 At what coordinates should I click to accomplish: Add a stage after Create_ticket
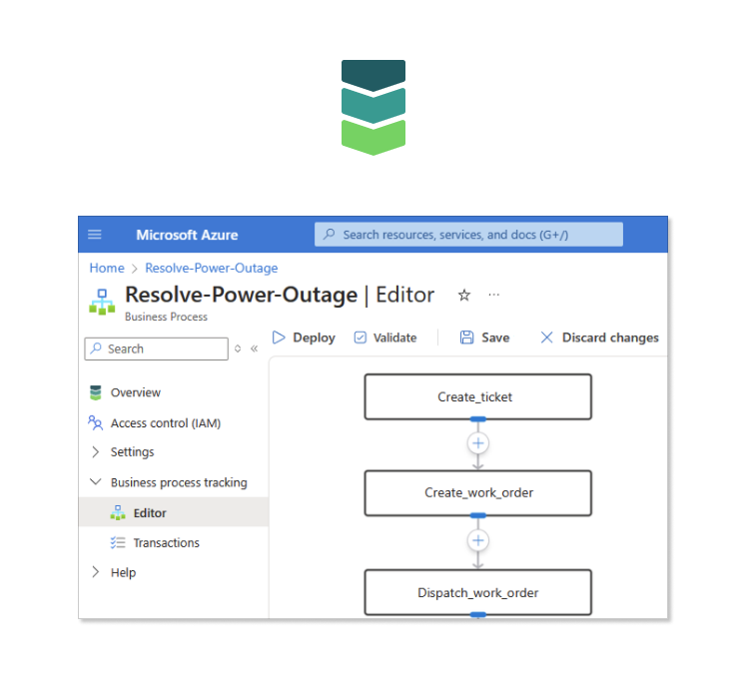[x=477, y=443]
